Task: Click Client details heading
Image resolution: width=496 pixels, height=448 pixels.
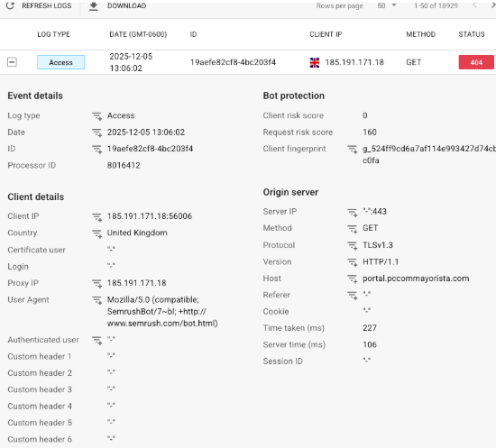Action: pyautogui.click(x=36, y=197)
